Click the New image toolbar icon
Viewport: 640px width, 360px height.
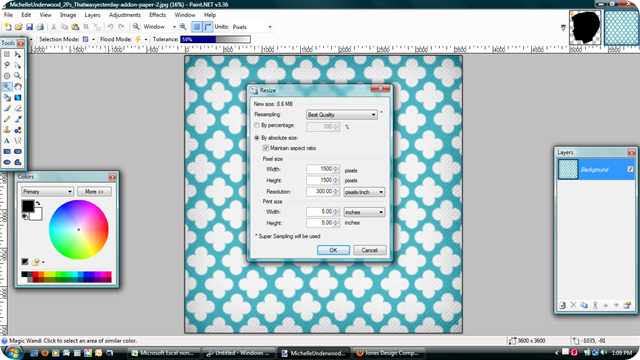pos(8,27)
